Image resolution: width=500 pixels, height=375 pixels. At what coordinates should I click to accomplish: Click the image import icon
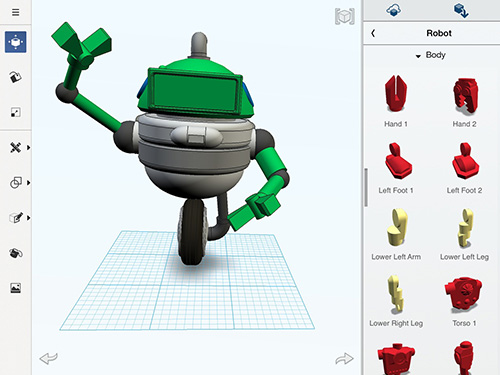tap(15, 288)
